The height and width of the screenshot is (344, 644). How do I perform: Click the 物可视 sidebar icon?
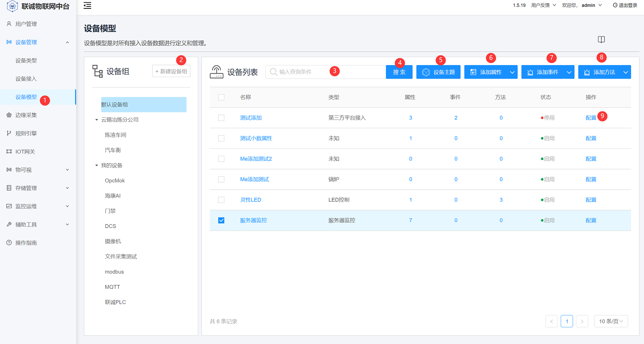click(x=9, y=170)
